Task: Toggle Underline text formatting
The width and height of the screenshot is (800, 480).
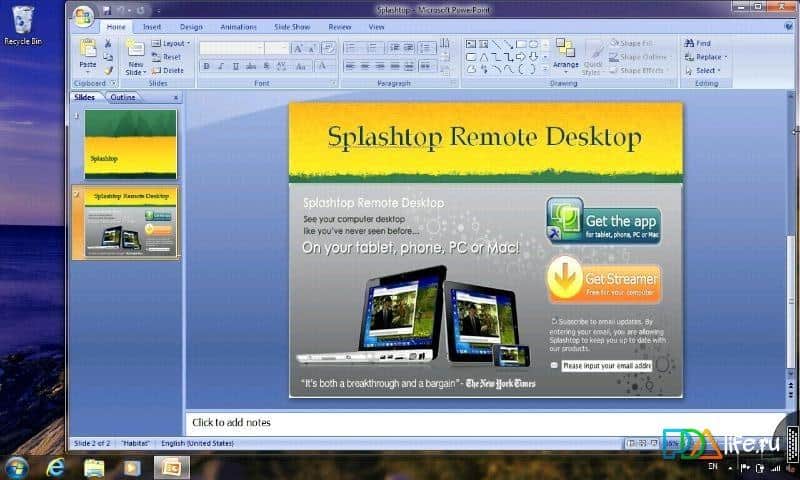Action: pyautogui.click(x=235, y=67)
